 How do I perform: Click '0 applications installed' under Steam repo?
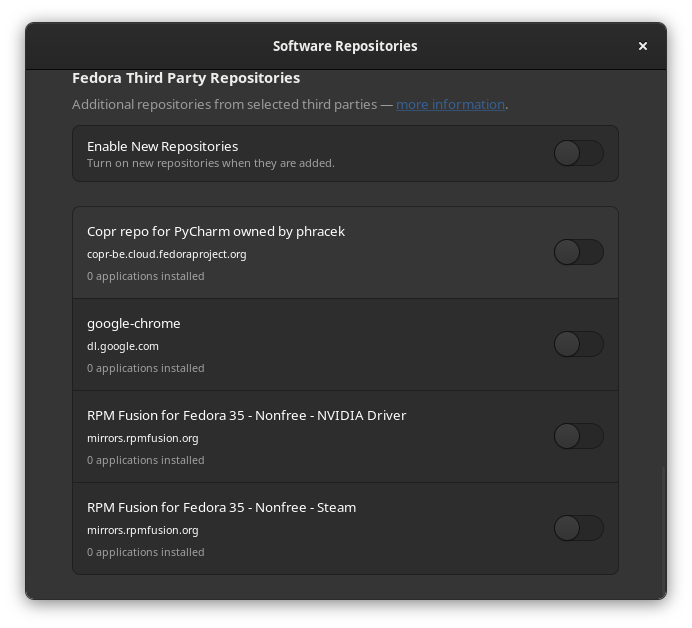pos(146,553)
